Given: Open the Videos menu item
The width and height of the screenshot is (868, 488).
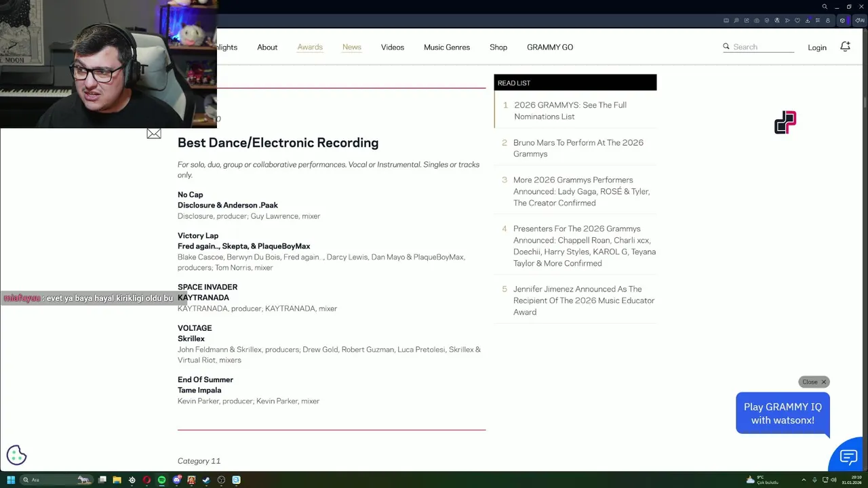Looking at the screenshot, I should [393, 47].
